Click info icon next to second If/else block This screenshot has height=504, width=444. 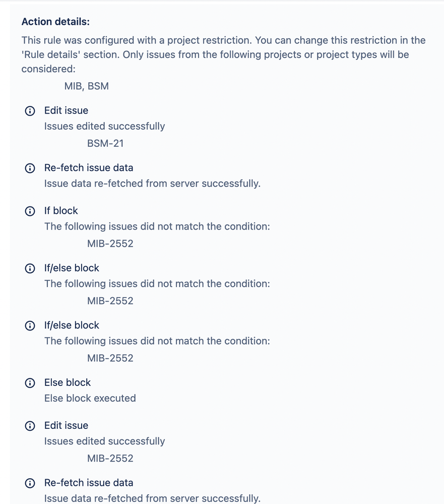30,325
